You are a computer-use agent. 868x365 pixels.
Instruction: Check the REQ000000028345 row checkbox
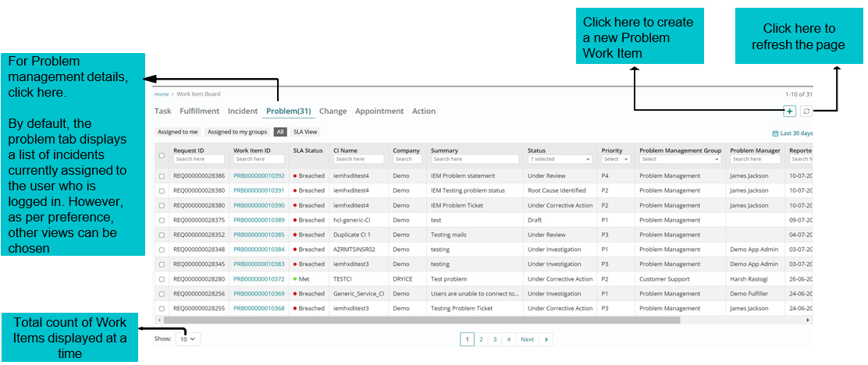[x=162, y=264]
